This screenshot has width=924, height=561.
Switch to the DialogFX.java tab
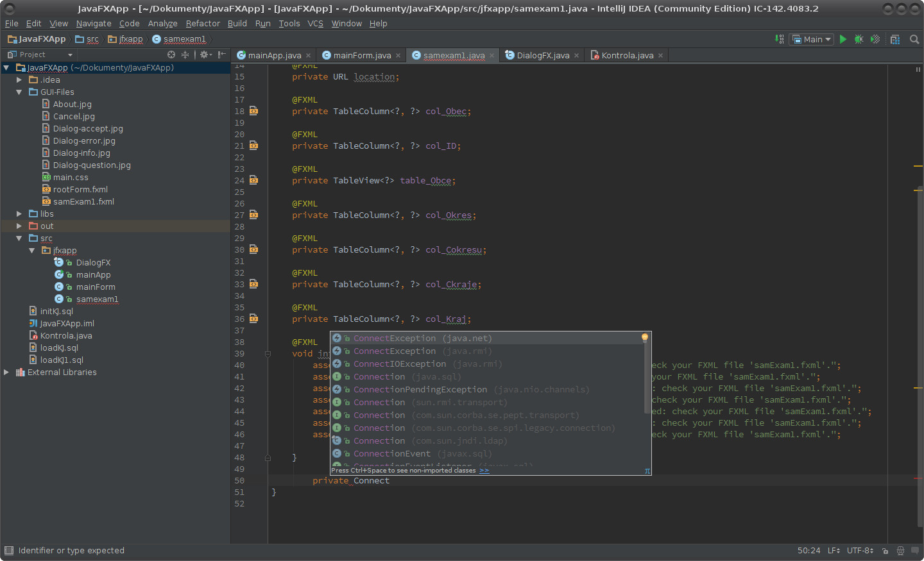click(x=542, y=55)
